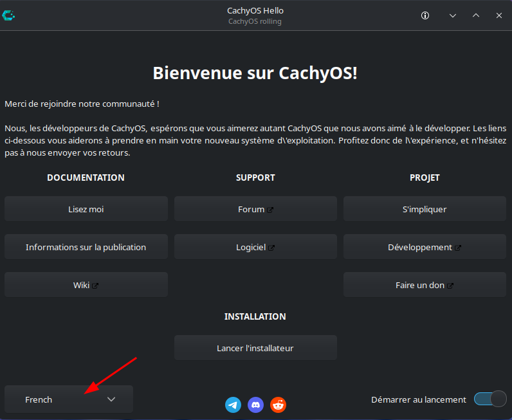The width and height of the screenshot is (512, 420).
Task: Click the Faire un don link
Action: click(x=425, y=285)
